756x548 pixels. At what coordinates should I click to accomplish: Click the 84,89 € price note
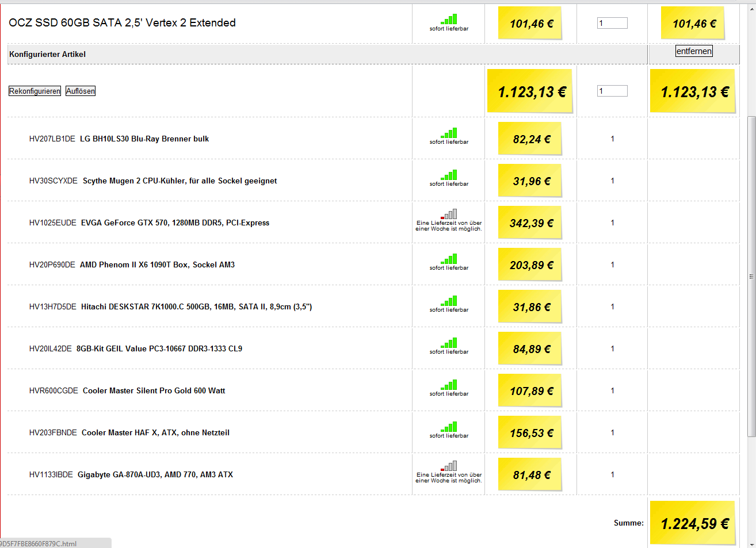point(530,349)
